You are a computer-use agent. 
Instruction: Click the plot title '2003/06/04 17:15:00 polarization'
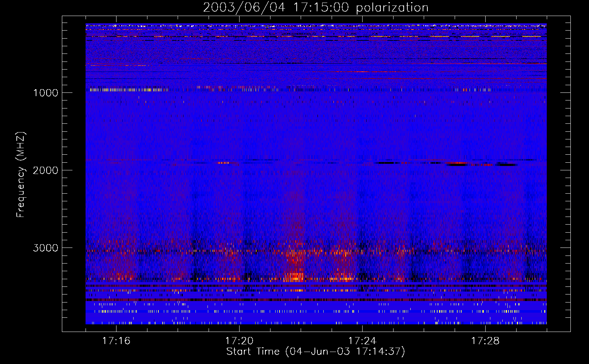(x=316, y=7)
